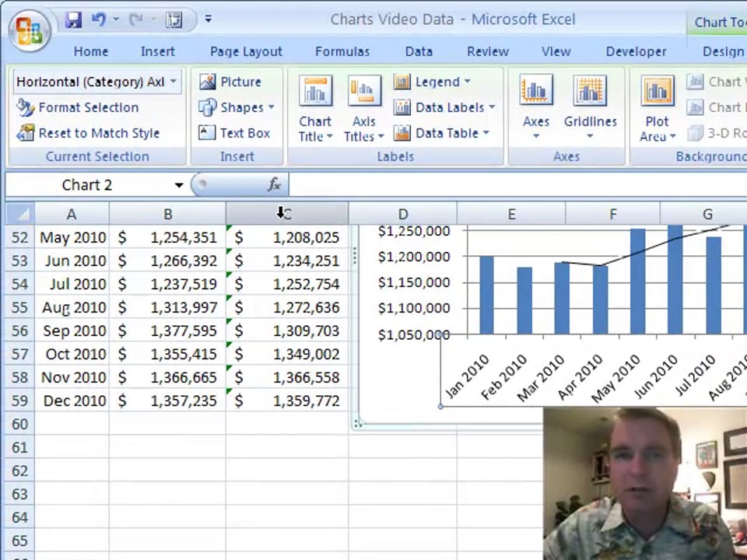This screenshot has height=560, width=747.
Task: Click the Format Selection icon
Action: [25, 107]
